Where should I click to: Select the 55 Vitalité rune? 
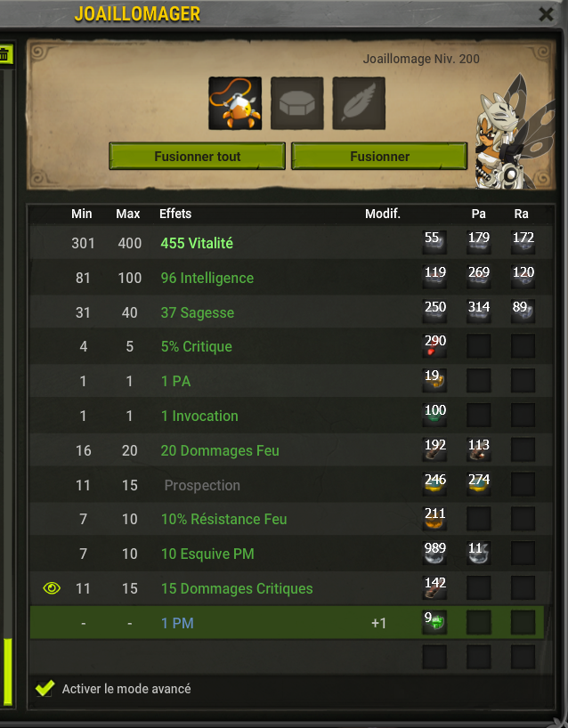click(x=434, y=242)
